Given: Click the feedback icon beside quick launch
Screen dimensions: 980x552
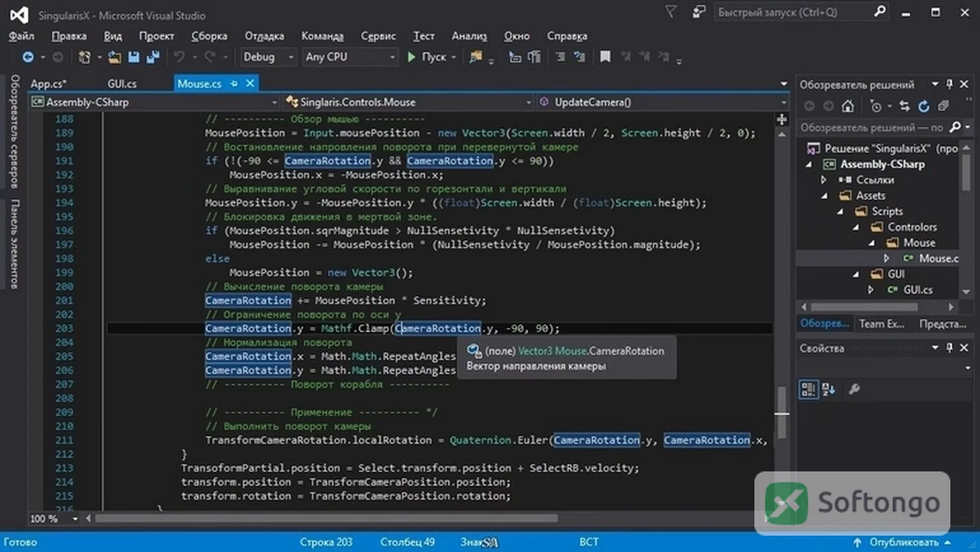Looking at the screenshot, I should [699, 12].
